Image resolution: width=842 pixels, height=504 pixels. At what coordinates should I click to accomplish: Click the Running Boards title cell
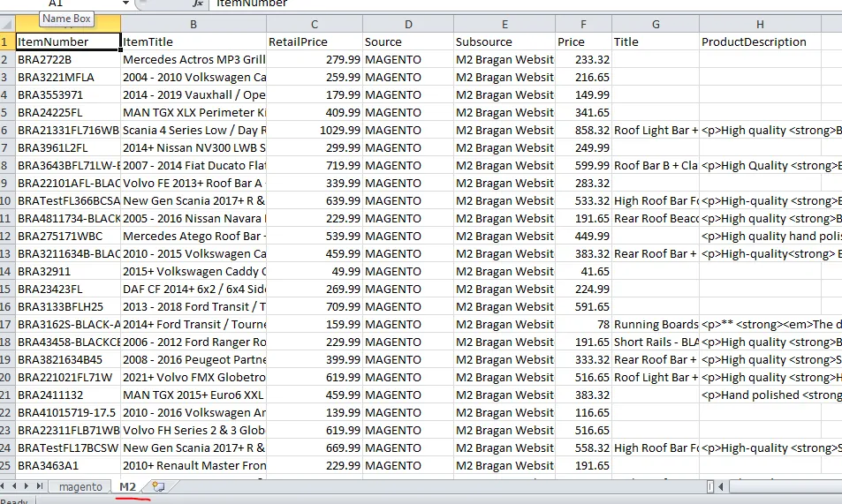click(x=656, y=324)
